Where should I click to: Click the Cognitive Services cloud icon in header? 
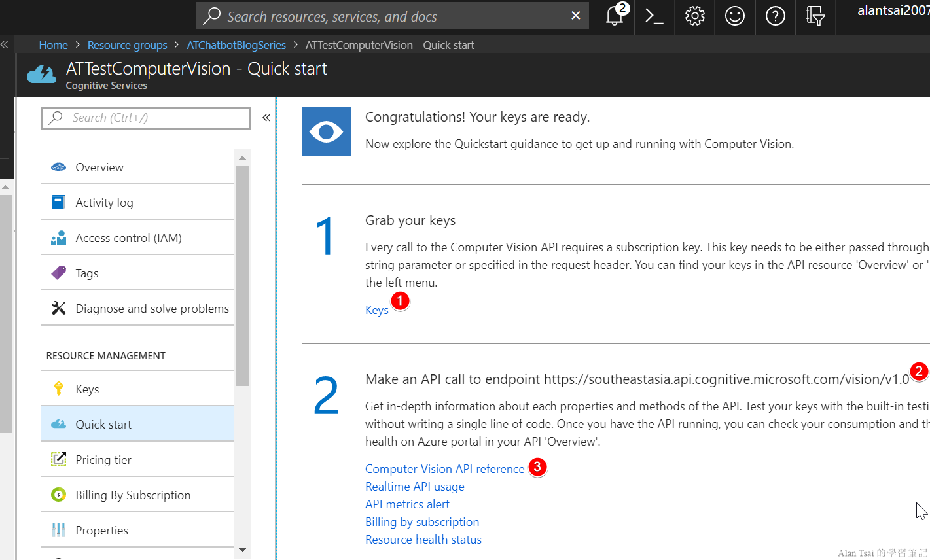pyautogui.click(x=42, y=75)
